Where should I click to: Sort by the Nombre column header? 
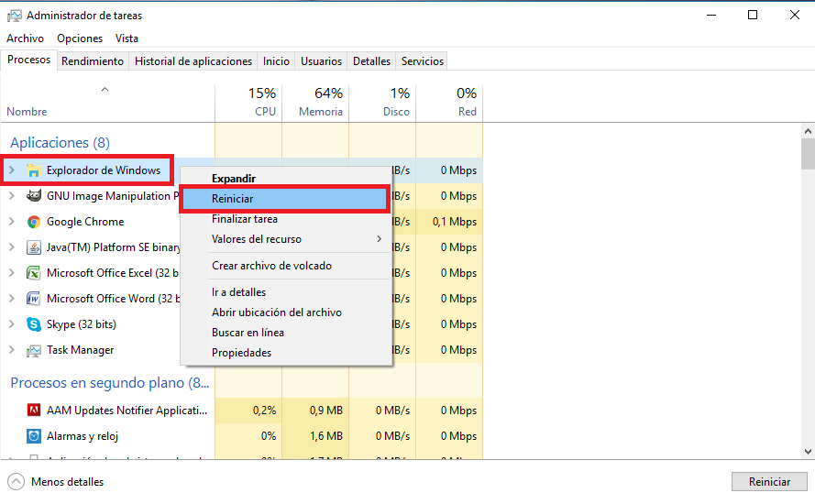107,103
